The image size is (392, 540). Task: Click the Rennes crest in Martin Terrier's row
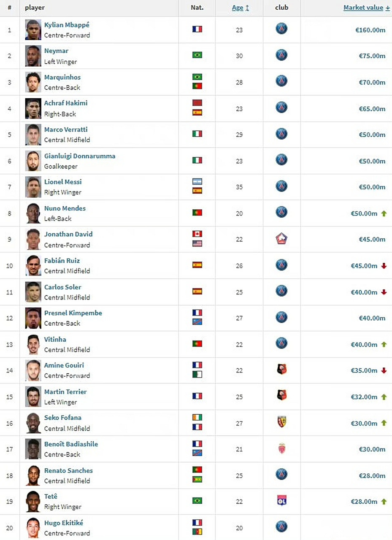click(x=281, y=395)
